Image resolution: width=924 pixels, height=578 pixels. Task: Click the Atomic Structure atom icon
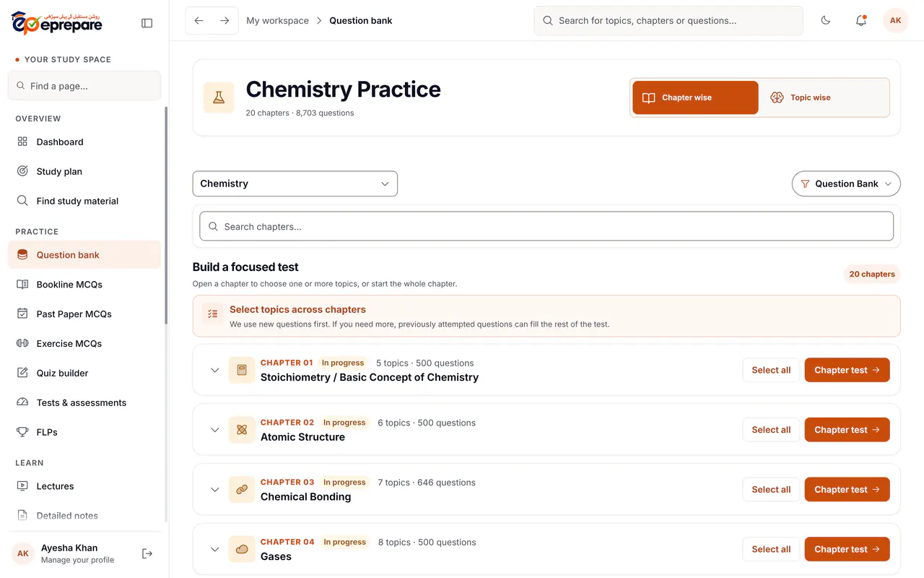[242, 430]
